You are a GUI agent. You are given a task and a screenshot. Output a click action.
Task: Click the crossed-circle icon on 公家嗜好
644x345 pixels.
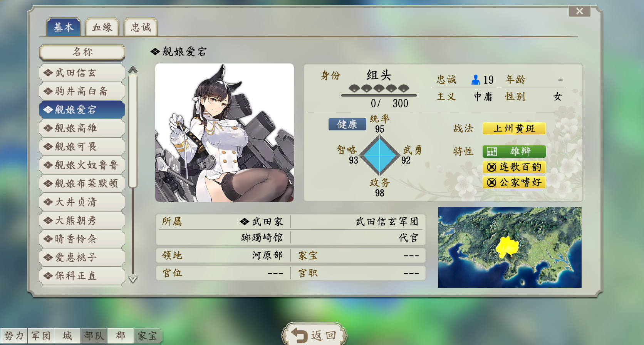(x=491, y=182)
